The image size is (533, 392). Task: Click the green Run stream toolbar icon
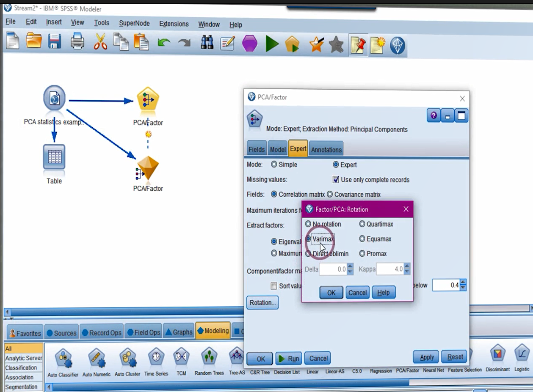tap(272, 44)
